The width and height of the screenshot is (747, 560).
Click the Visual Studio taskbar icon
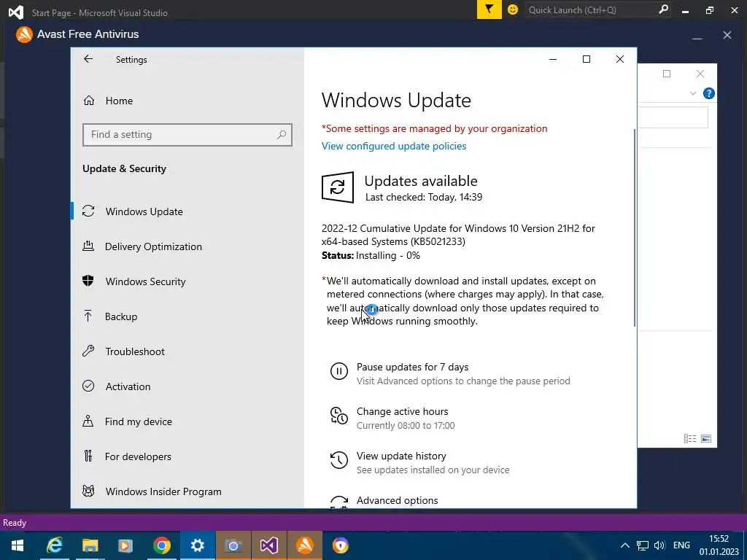268,545
